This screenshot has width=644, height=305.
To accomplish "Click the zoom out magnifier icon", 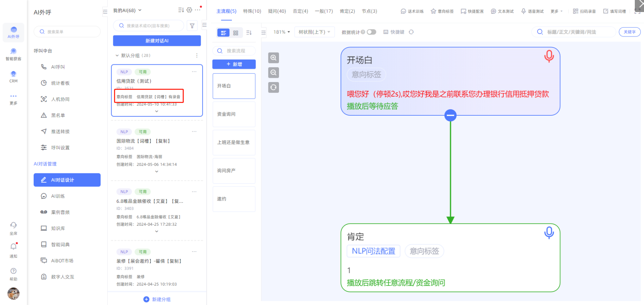I will coord(273,73).
